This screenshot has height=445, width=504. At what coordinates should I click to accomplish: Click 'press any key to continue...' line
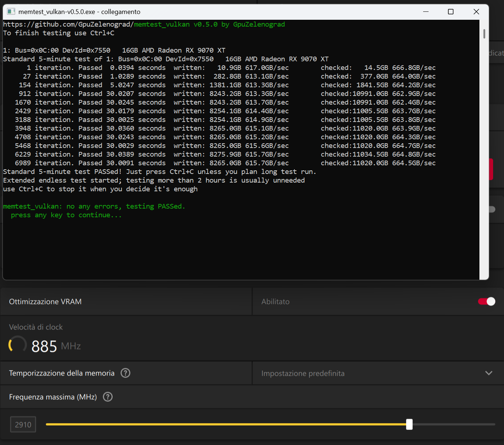click(x=66, y=215)
